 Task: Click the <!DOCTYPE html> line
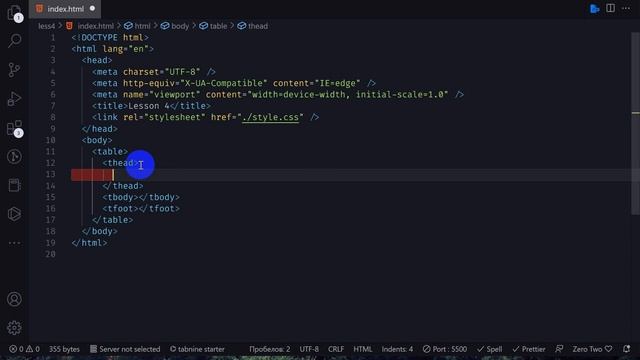coord(110,38)
